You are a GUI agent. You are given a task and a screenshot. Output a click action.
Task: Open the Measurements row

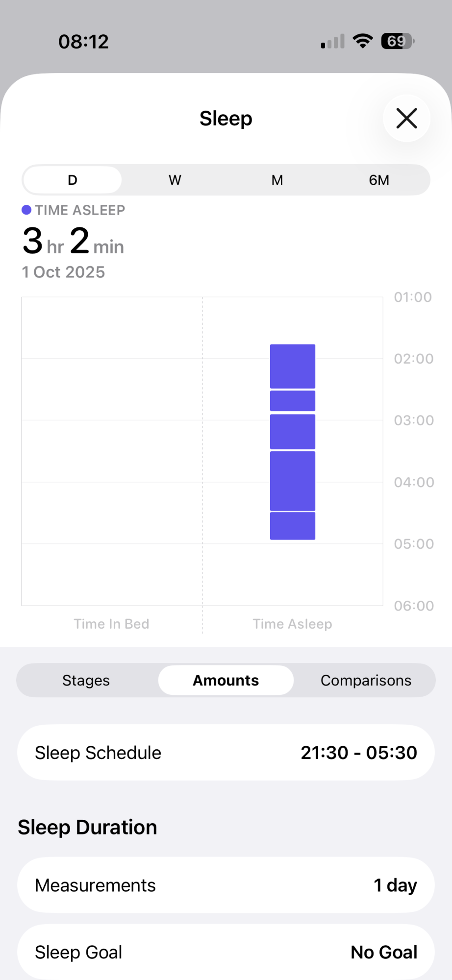pyautogui.click(x=226, y=885)
